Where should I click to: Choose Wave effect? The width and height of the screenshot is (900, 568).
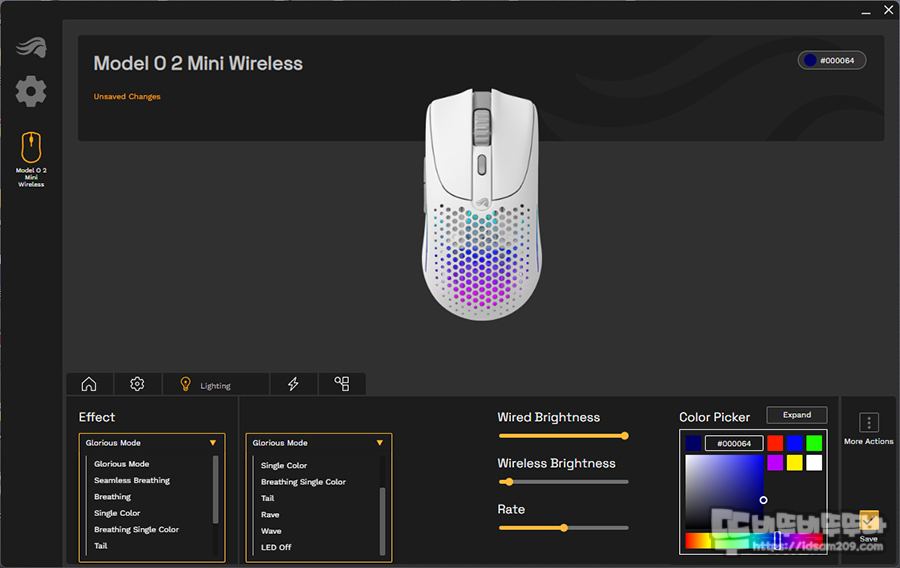coord(271,531)
